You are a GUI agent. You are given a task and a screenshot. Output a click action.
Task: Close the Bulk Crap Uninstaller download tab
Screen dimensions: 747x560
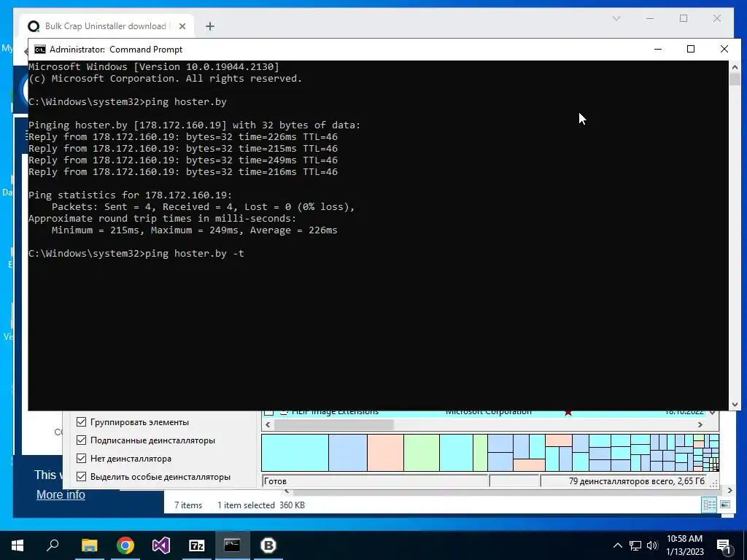click(x=182, y=26)
